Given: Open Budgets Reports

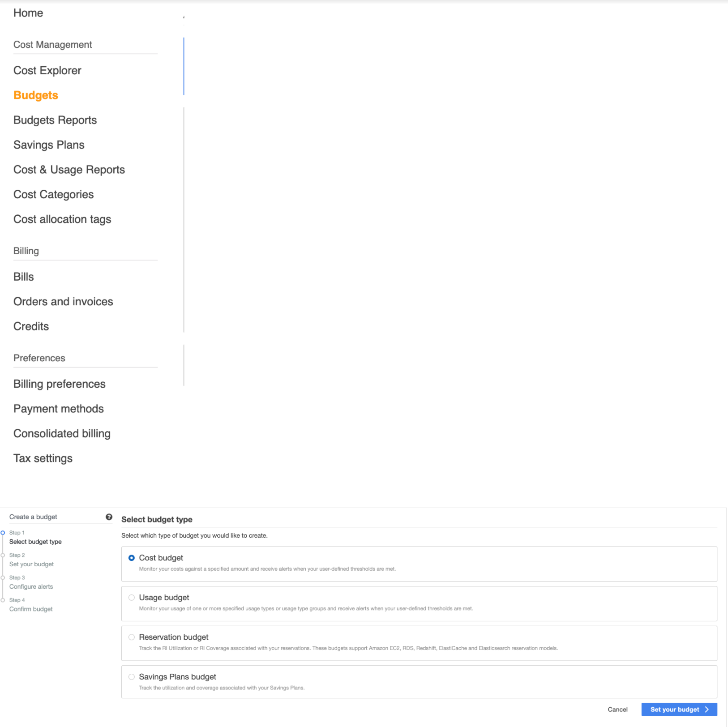Looking at the screenshot, I should (55, 120).
